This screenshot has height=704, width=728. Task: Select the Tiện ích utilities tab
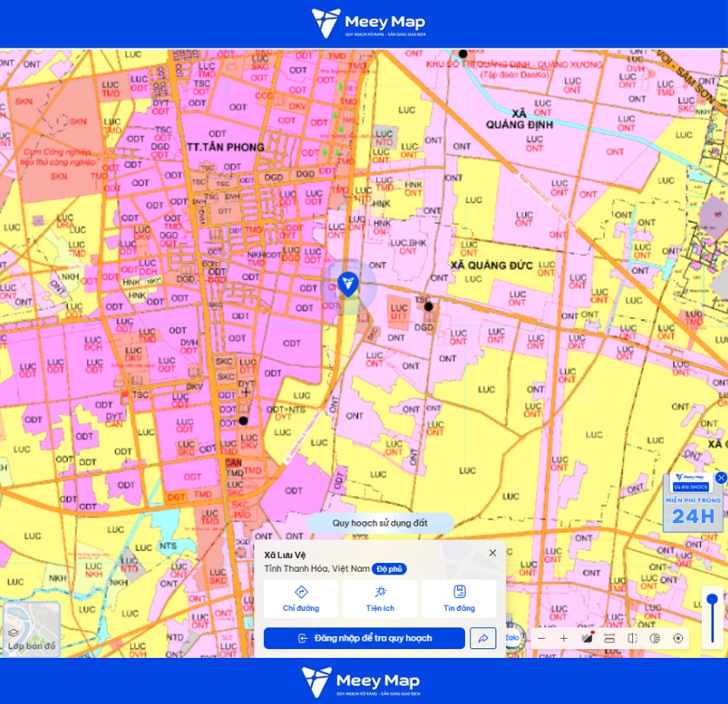(380, 599)
